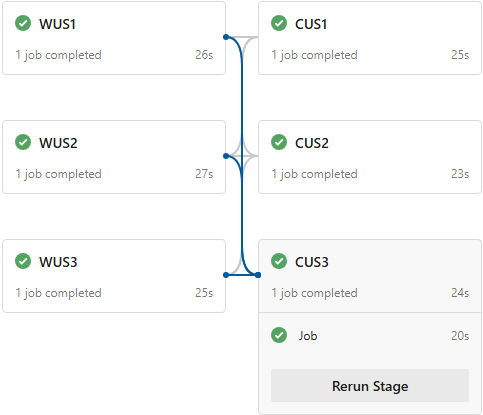Open the WUS1 stage card
The width and height of the screenshot is (483, 415).
point(114,38)
